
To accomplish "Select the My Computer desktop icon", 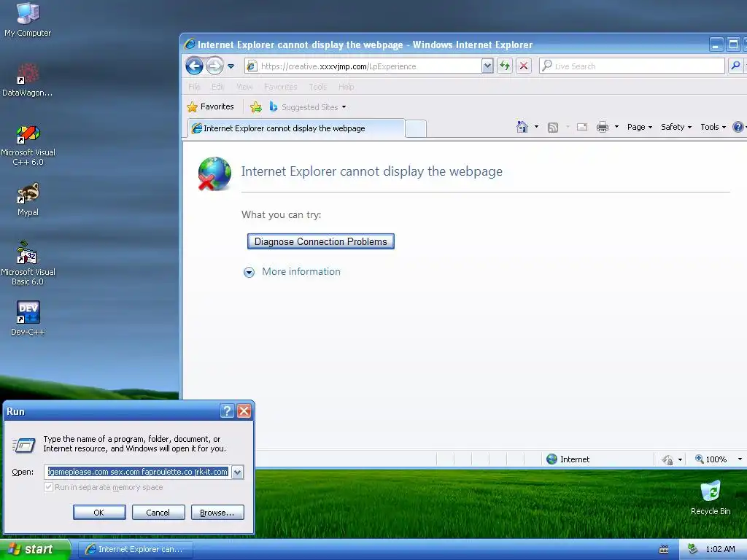I will pos(28,20).
